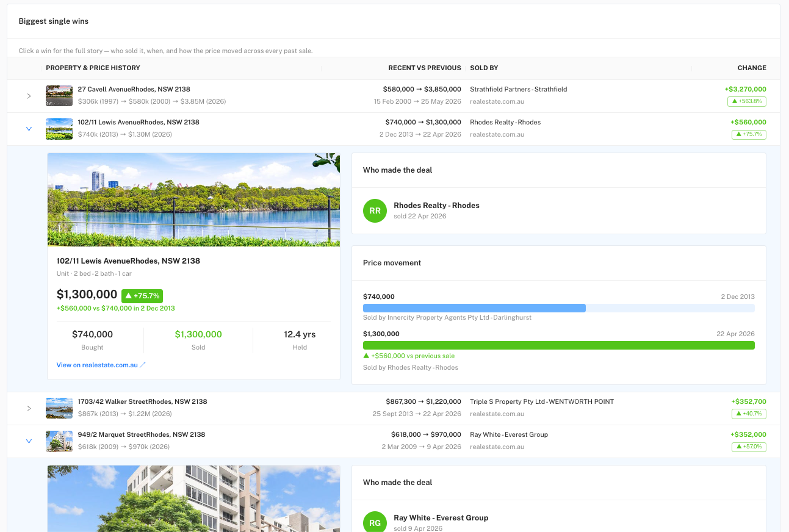This screenshot has width=789, height=532.
Task: Click realestate.com.au source under Strathfield Partners
Action: click(x=497, y=101)
